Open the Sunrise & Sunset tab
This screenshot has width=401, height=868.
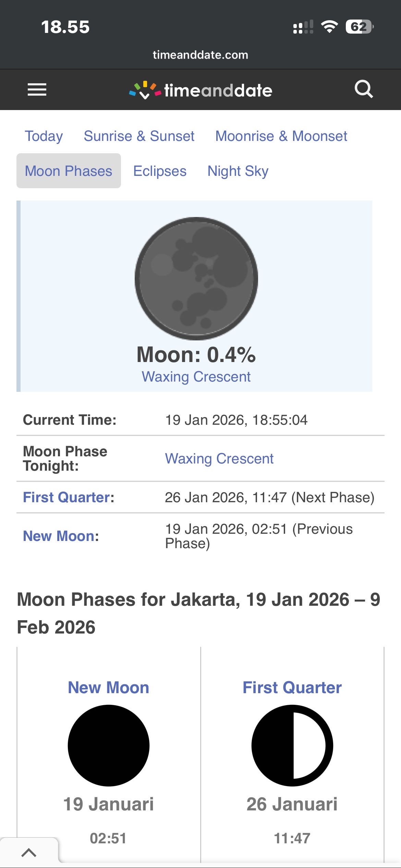coord(139,136)
